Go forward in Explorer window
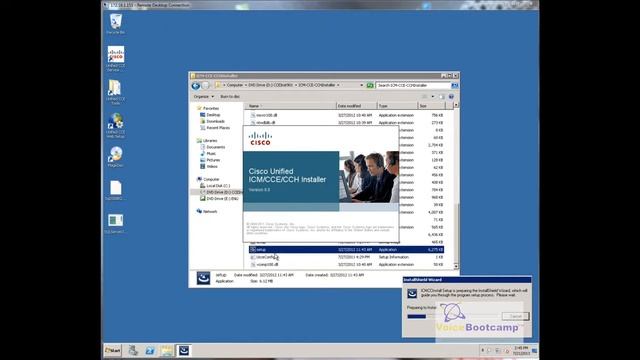 click(x=206, y=85)
